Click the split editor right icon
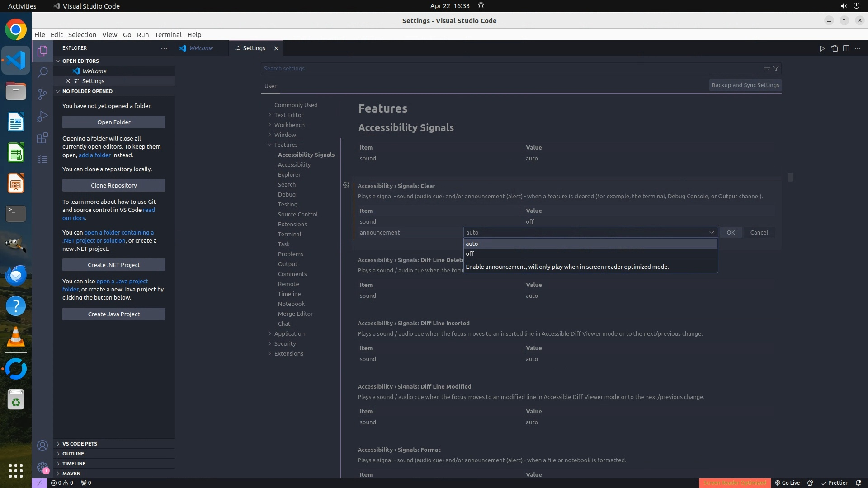Image resolution: width=868 pixels, height=488 pixels. coord(846,48)
